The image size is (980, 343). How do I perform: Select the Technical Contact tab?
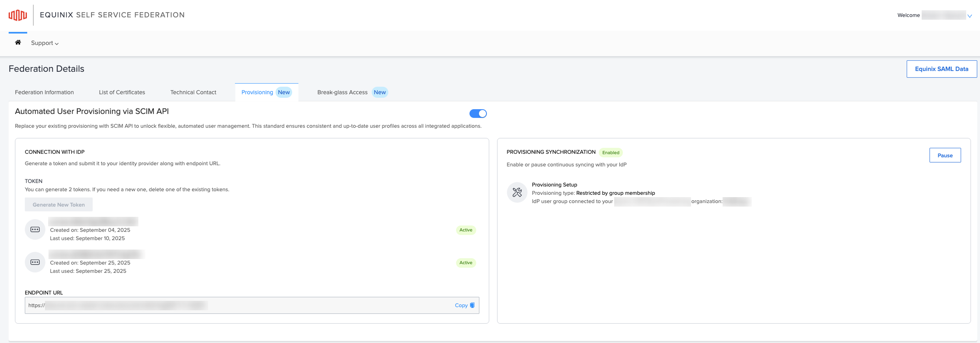tap(193, 92)
